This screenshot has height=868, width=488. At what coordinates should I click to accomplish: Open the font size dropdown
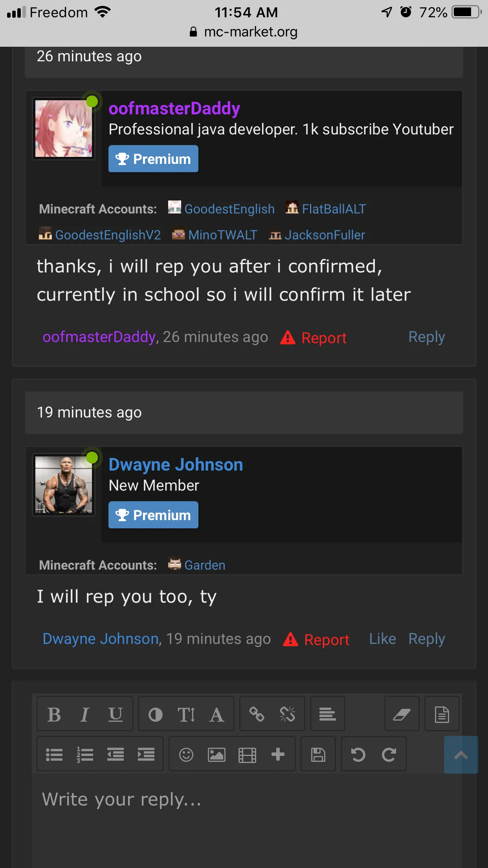tap(186, 714)
